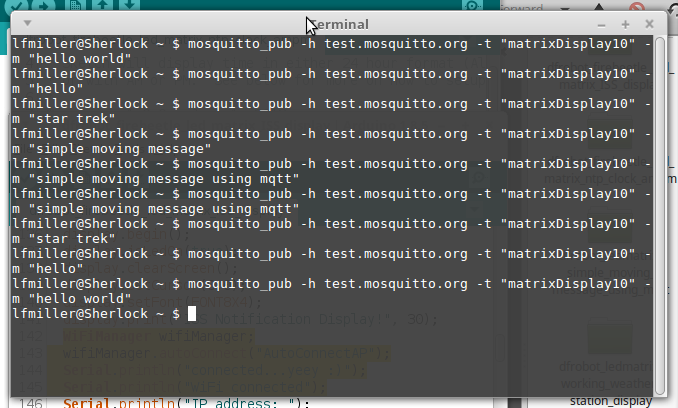Minimize the Terminal window

coord(601,24)
